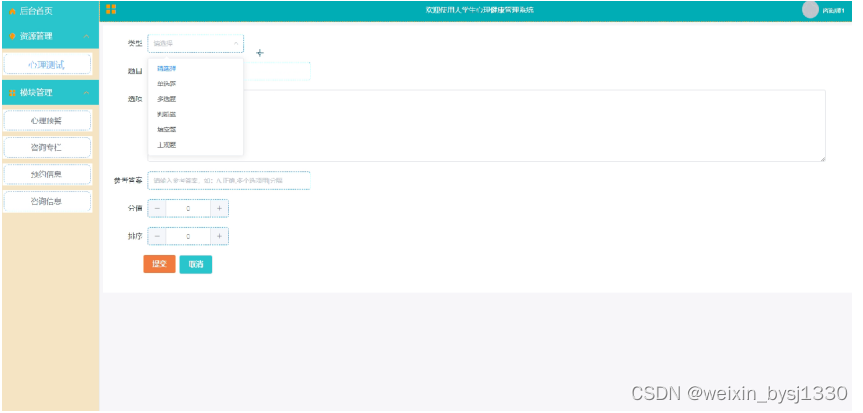Image resolution: width=863 pixels, height=413 pixels.
Task: Click the 分值 number field
Action: 188,209
